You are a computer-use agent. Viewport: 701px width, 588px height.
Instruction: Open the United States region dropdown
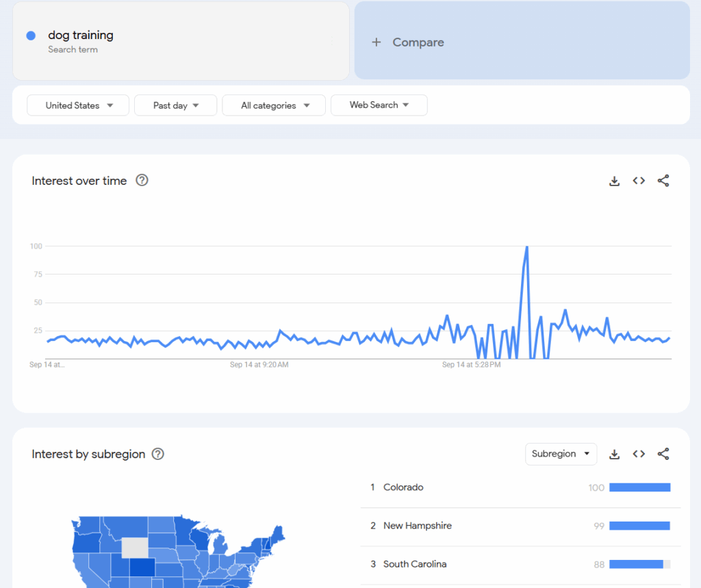point(78,105)
